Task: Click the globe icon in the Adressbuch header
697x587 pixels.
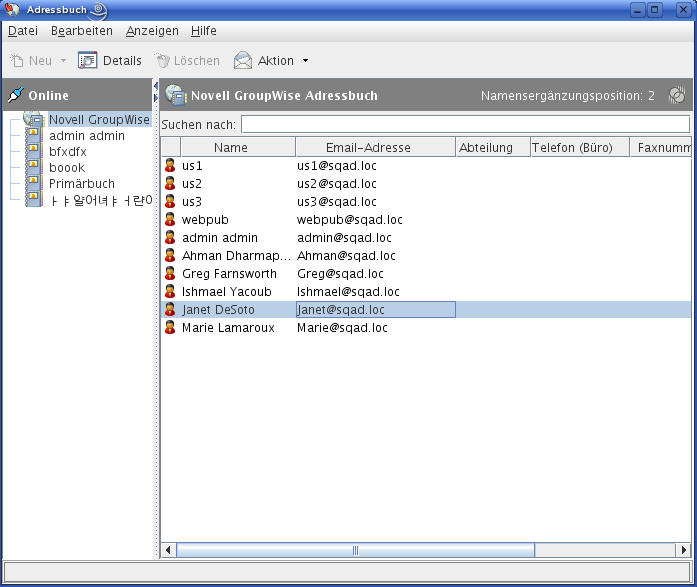Action: [176, 95]
